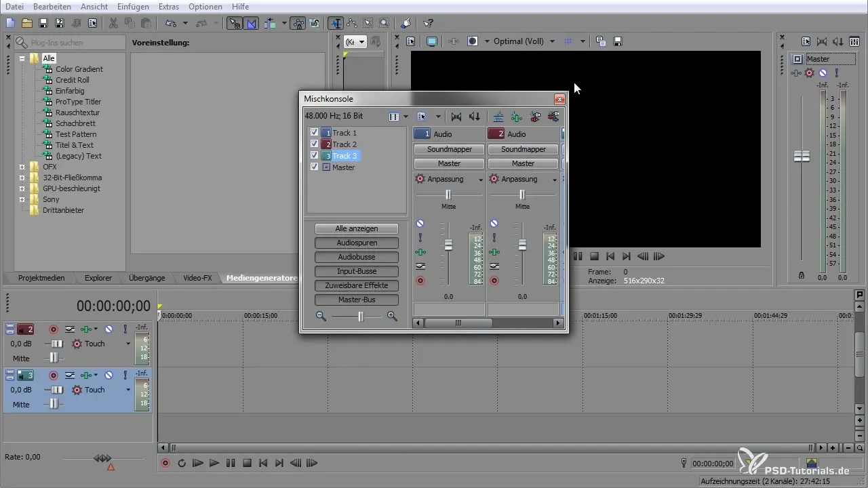Select the zoom magnifier tool in toolbar
868x488 pixels.
tap(384, 23)
